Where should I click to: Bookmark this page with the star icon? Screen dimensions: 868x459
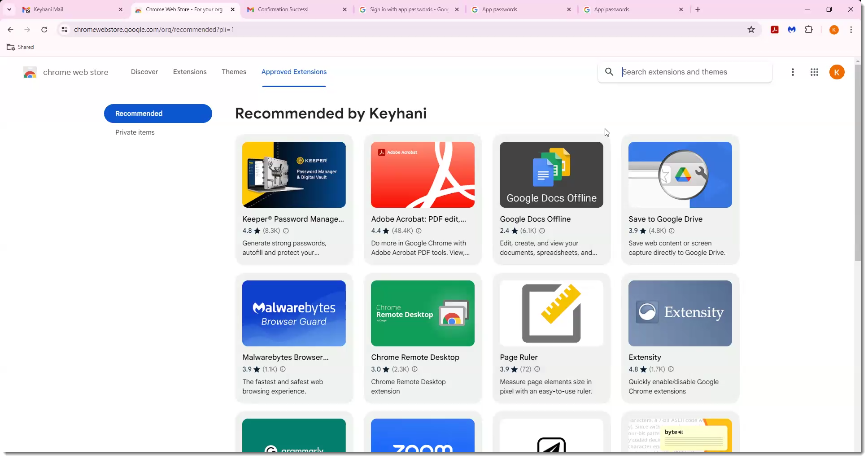pos(751,30)
